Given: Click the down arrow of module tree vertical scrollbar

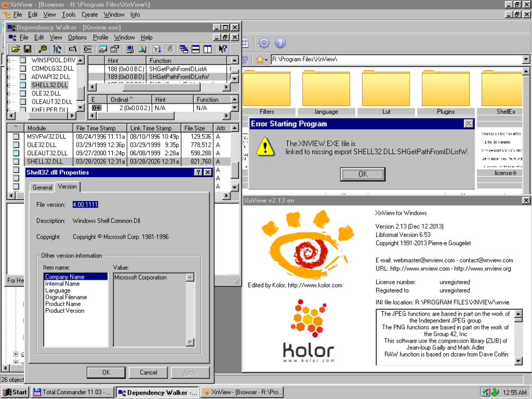Looking at the screenshot, I should point(80,107).
